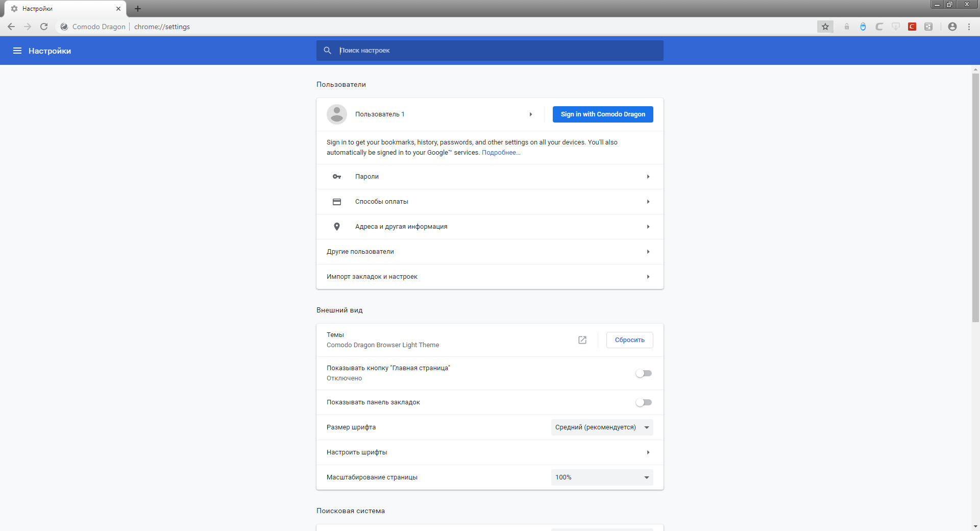Click the card icon beside Способы оплаты

point(337,202)
